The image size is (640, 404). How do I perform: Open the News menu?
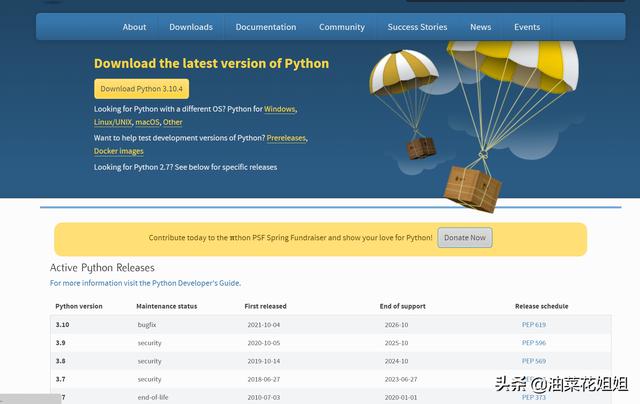point(480,27)
